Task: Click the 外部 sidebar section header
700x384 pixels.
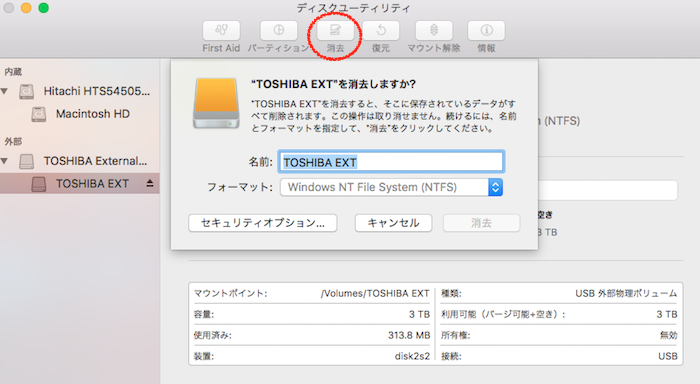Action: point(13,142)
